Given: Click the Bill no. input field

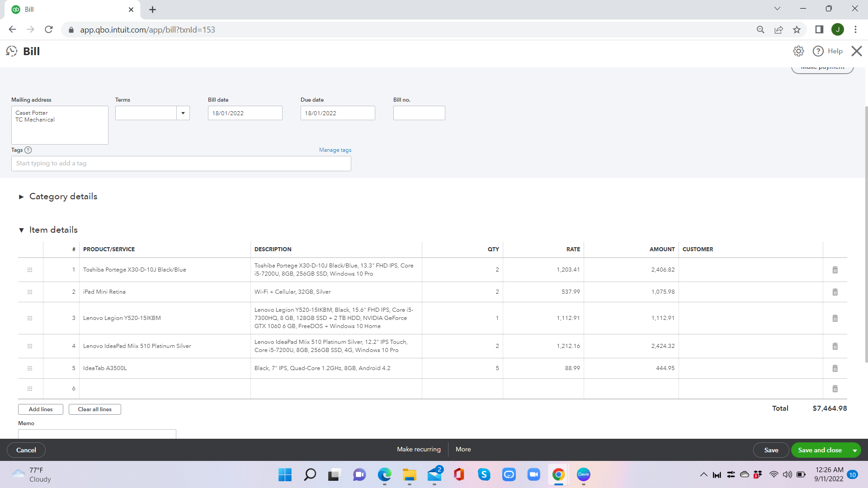Looking at the screenshot, I should click(419, 113).
